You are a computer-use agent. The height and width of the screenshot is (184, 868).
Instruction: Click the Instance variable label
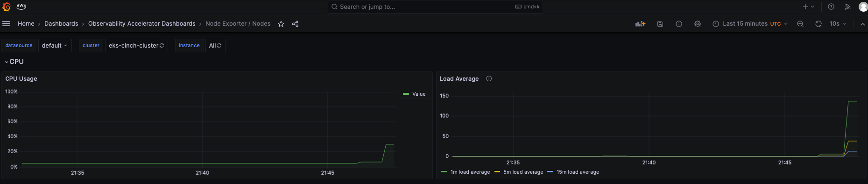click(x=189, y=45)
